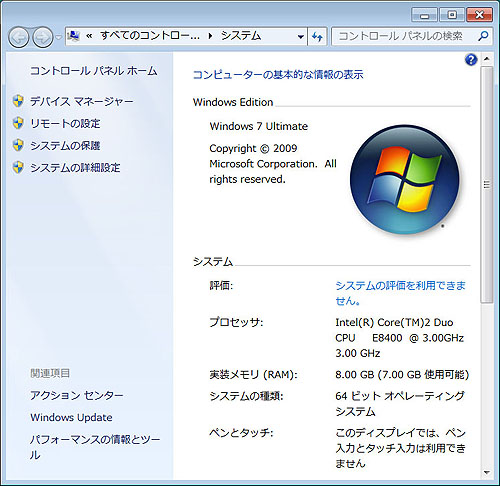Click Intel(R) Core(TM)2 Duo processor value
500x486 pixels.
coord(399,338)
